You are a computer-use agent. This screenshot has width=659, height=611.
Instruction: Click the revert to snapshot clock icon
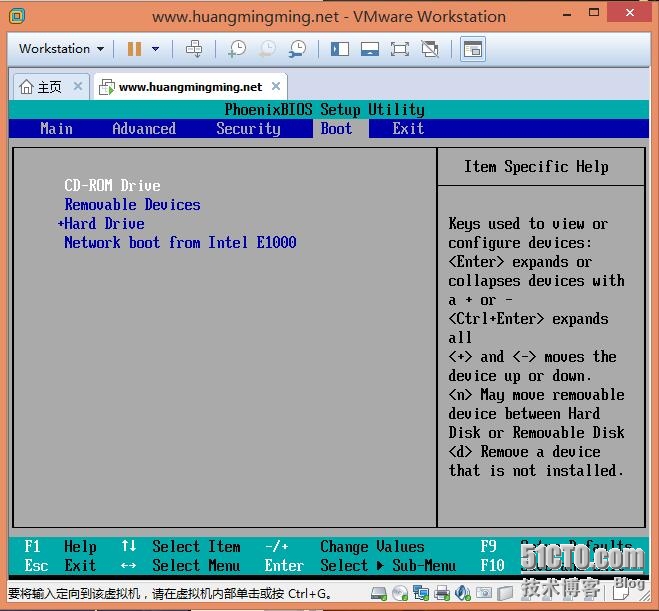coord(267,49)
